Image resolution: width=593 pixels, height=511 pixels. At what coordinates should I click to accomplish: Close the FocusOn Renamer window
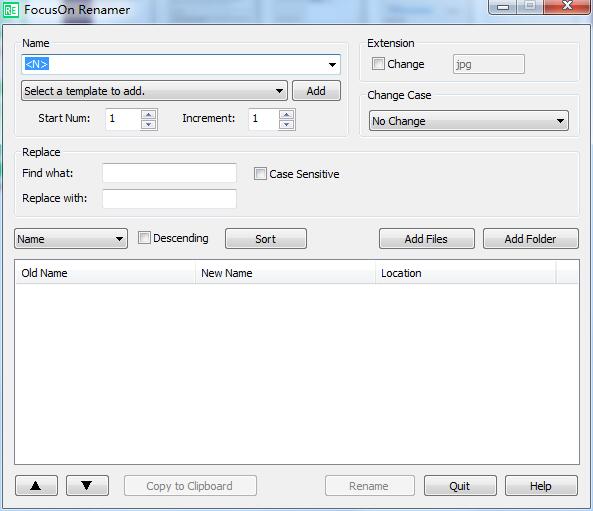[x=567, y=6]
